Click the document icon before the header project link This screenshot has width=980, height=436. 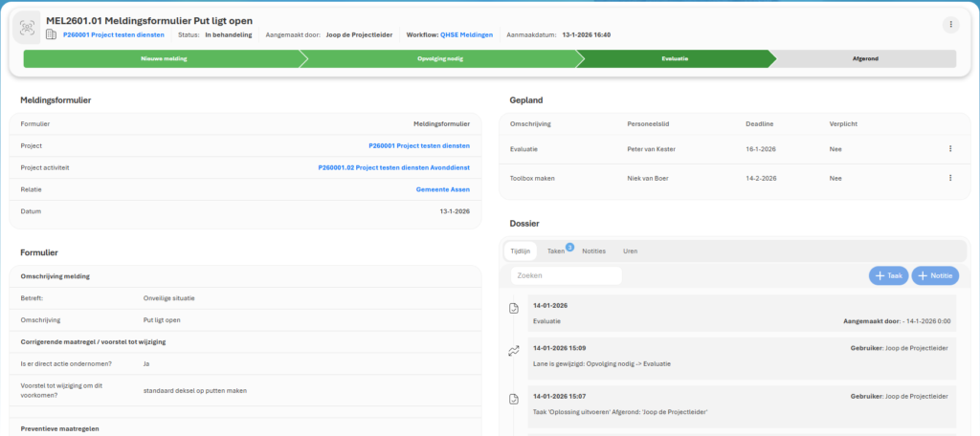click(x=52, y=34)
